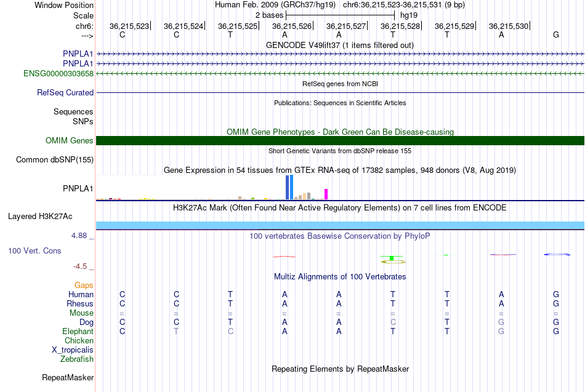
Task: Click the light blue H3K27Ac signal band
Action: 340,225
